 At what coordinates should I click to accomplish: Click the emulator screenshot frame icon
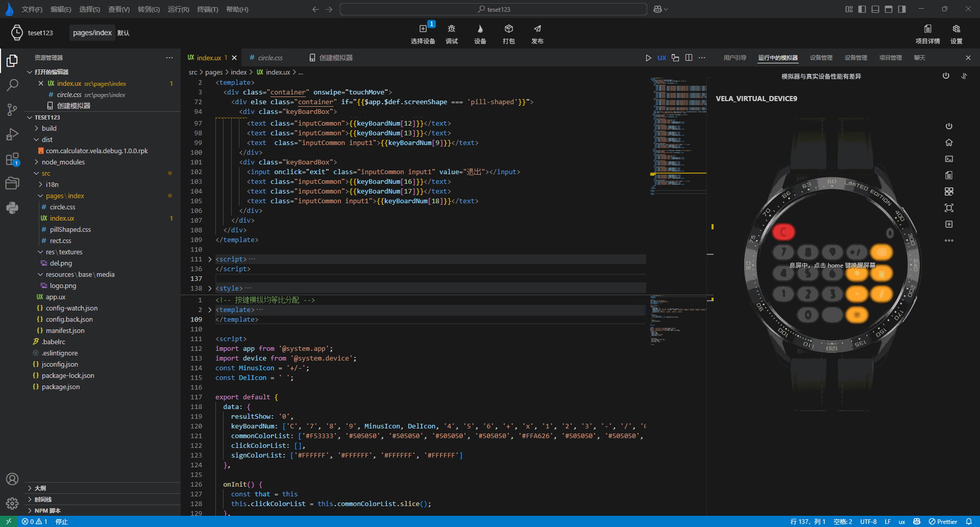[x=949, y=208]
